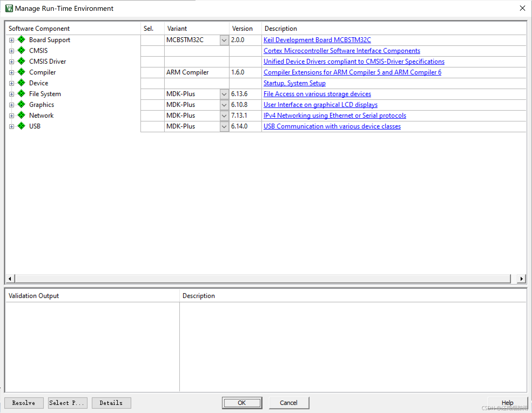The width and height of the screenshot is (532, 413).
Task: Click the green diamond icon beside CMSIS Driver
Action: (21, 61)
